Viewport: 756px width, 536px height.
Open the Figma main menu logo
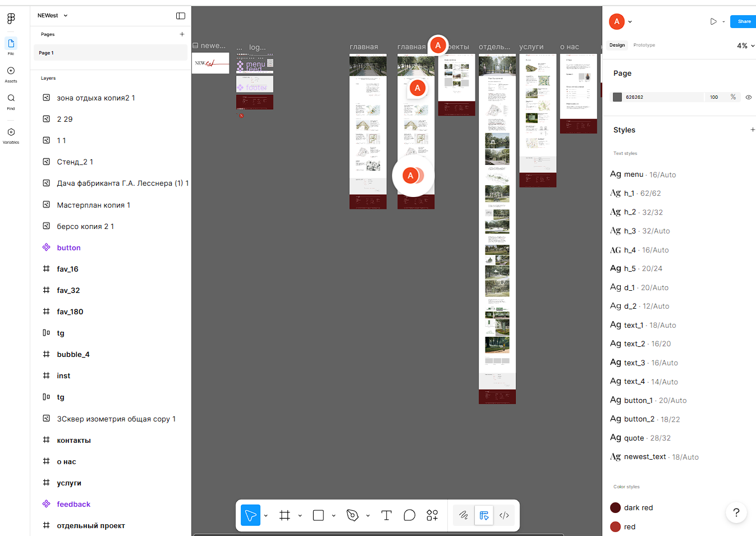coord(11,19)
